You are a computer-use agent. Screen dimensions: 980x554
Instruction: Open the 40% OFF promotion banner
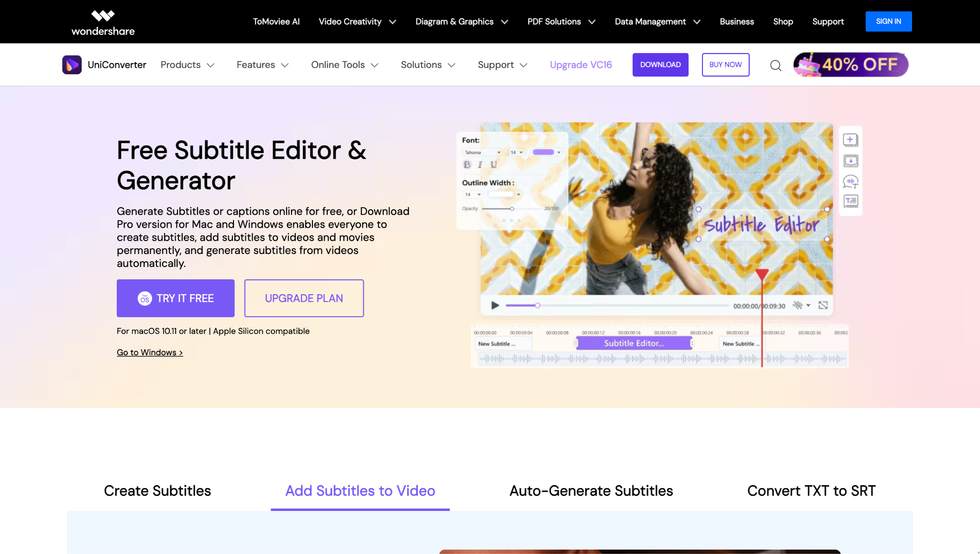coord(851,65)
